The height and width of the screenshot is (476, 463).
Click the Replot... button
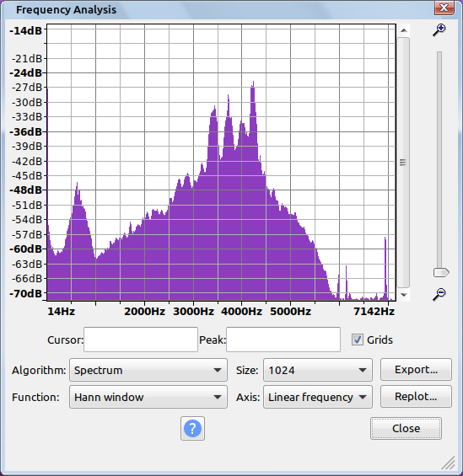pos(416,397)
